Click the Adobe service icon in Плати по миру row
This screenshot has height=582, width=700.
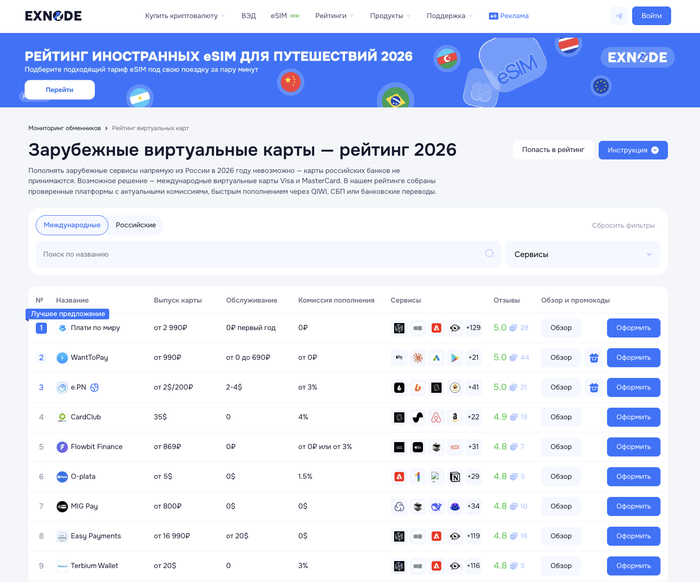pyautogui.click(x=436, y=328)
